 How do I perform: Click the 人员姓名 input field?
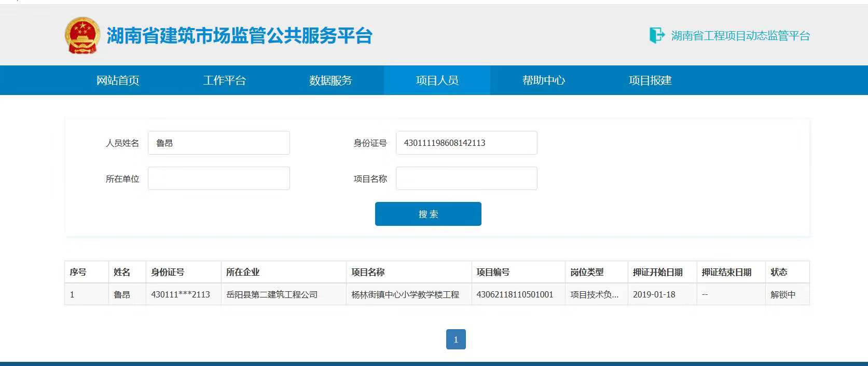tap(218, 143)
